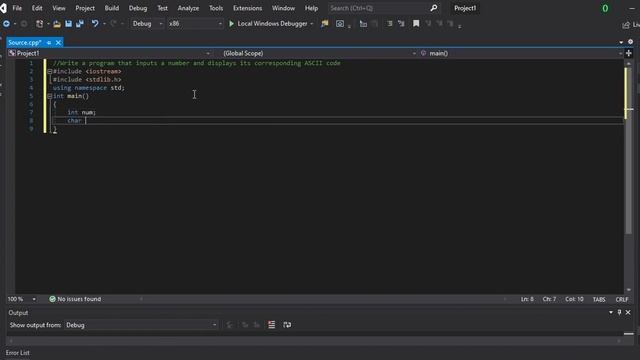The width and height of the screenshot is (640, 360).
Task: Open the Test menu
Action: (x=162, y=8)
